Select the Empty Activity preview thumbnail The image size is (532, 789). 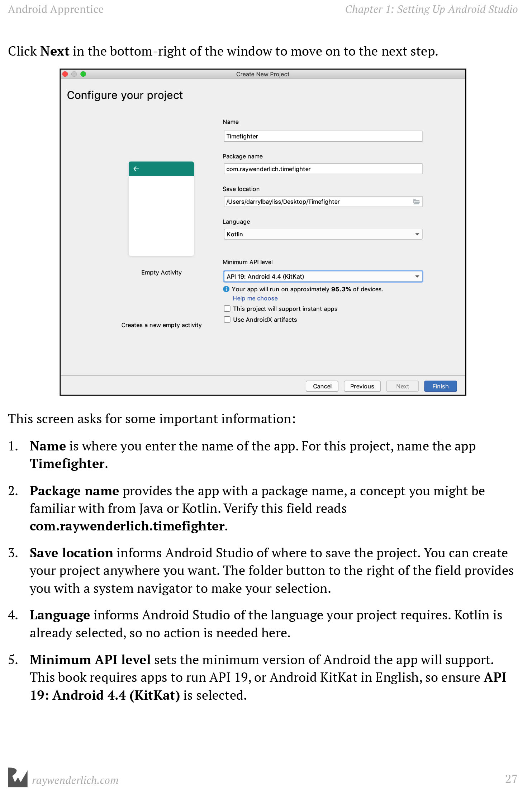[161, 209]
